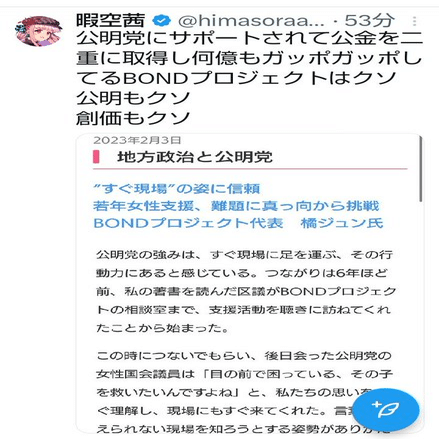
Task: Open 暇空茜's profile avatar
Action: pyautogui.click(x=39, y=30)
